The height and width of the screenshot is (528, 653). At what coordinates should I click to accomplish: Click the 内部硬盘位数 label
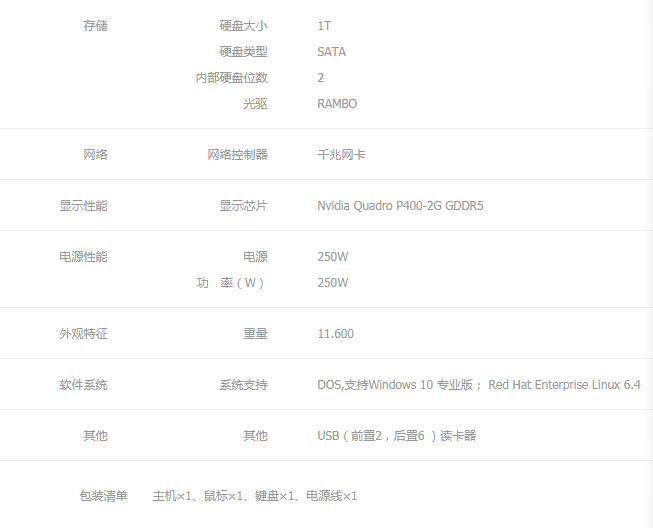231,78
